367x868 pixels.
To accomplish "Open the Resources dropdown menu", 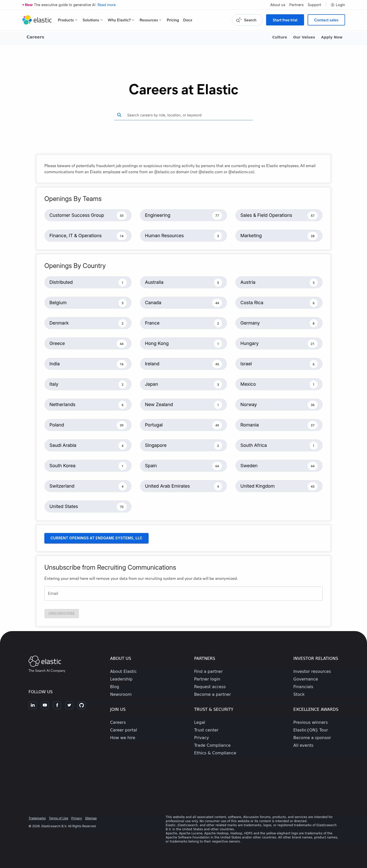I will tap(150, 20).
